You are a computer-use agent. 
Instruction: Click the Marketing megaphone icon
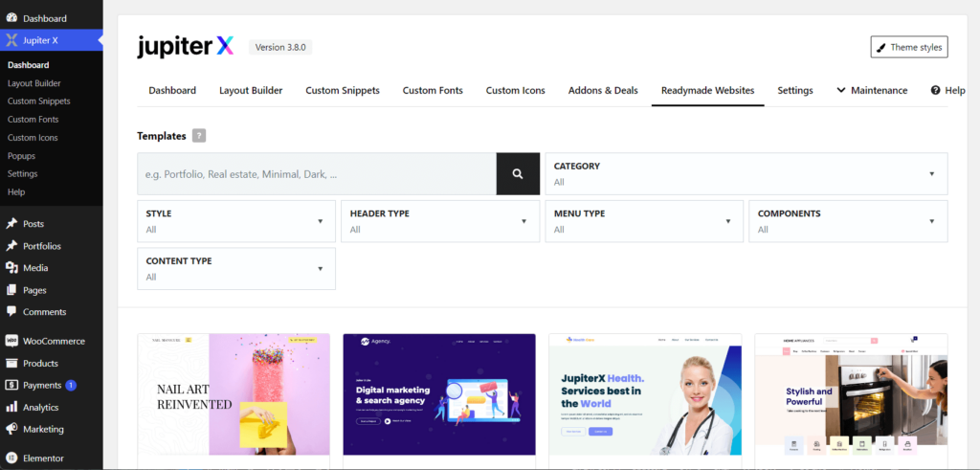click(x=11, y=430)
